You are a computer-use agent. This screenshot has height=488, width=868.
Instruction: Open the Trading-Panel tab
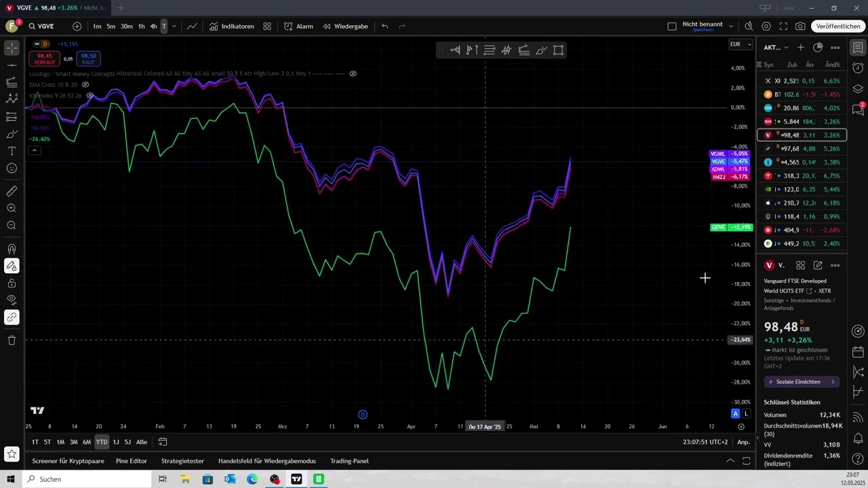(349, 461)
